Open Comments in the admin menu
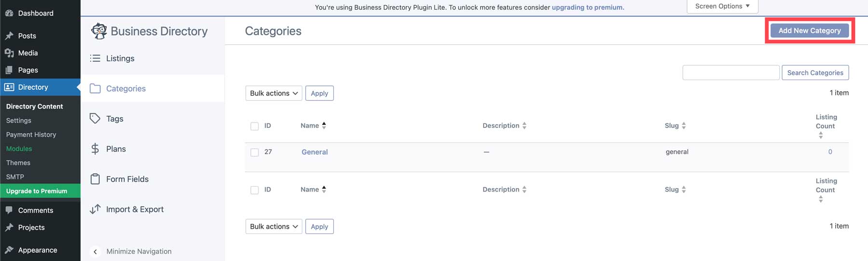Screen dimensions: 868x261 click(x=36, y=210)
